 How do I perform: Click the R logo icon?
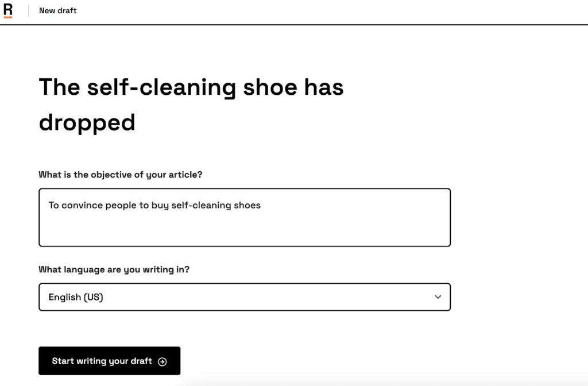(8, 9)
